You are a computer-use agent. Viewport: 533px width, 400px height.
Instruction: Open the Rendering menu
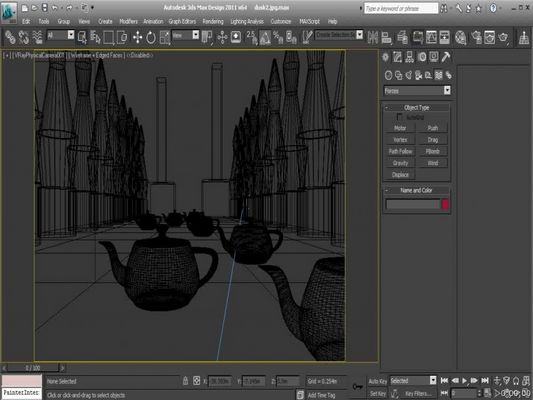[213, 21]
